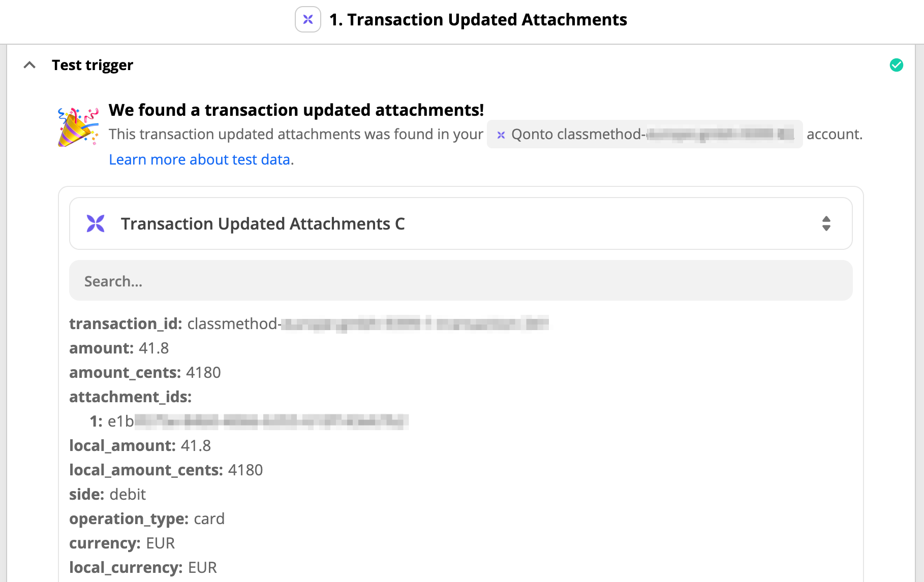Click the small Qonto icon in account badge
The height and width of the screenshot is (582, 924).
pos(501,135)
